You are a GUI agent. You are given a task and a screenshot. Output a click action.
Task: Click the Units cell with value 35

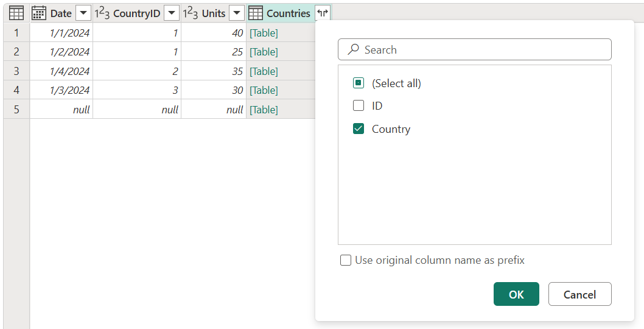click(x=214, y=71)
